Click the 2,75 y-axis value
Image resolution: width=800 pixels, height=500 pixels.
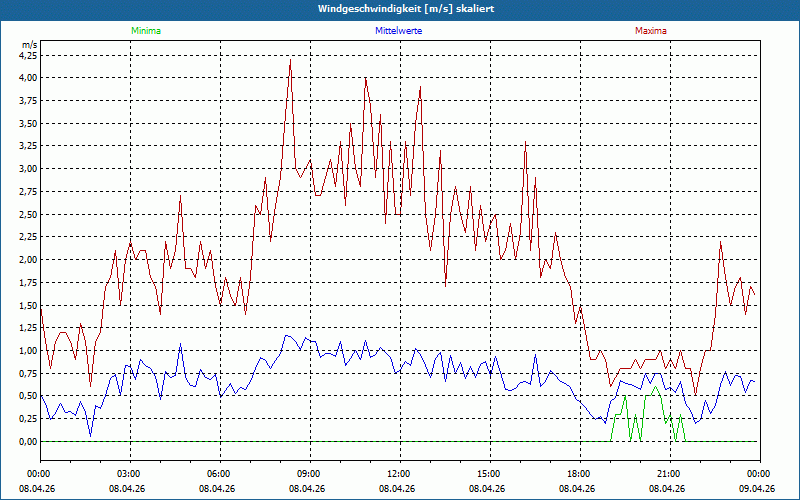point(29,191)
